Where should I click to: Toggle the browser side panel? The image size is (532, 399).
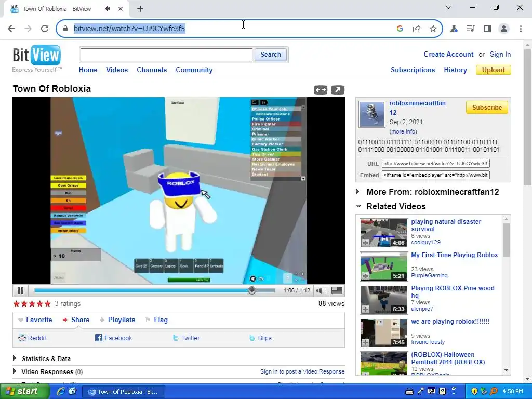pyautogui.click(x=487, y=29)
